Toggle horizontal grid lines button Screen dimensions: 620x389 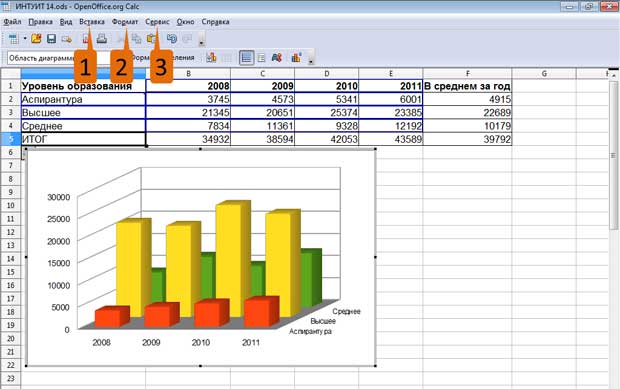point(246,58)
